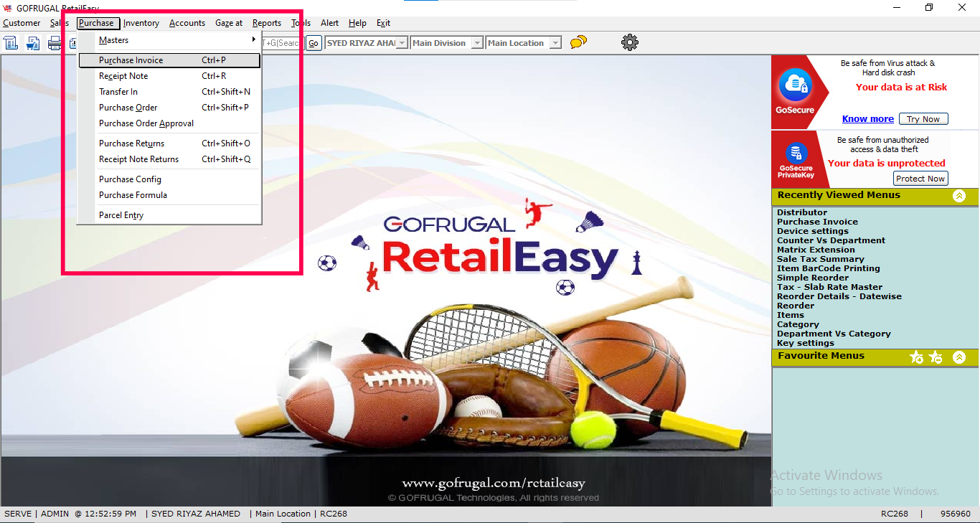Open settings via the gear icon

coord(630,43)
